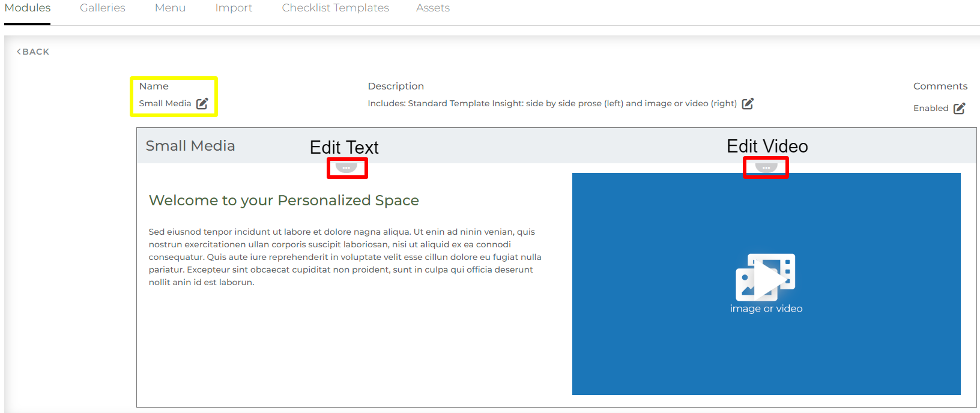Click the Includes: Standard Template description text
The height and width of the screenshot is (413, 980).
click(552, 103)
